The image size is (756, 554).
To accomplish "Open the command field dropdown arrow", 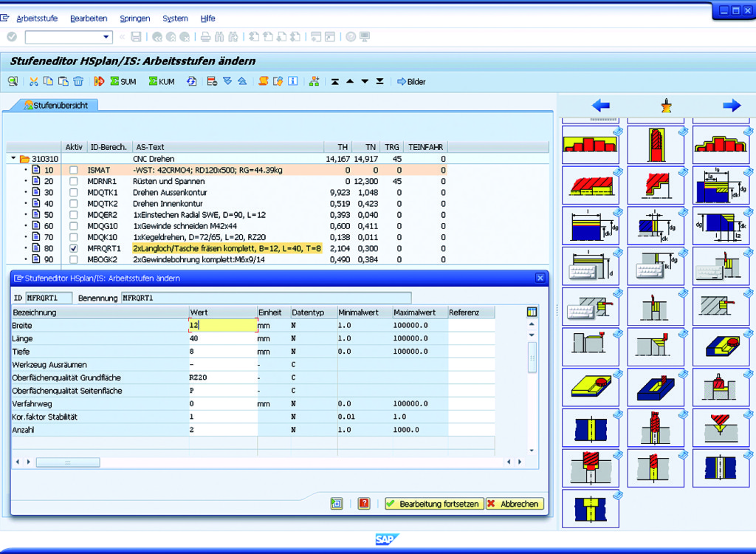I will [x=106, y=37].
